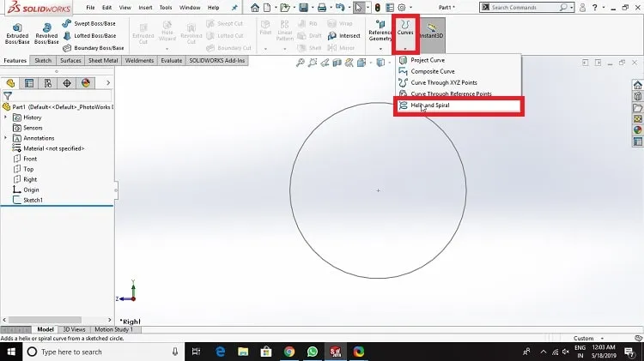Open the DisplayManager tab icon
This screenshot has height=361, width=644.
(x=86, y=83)
